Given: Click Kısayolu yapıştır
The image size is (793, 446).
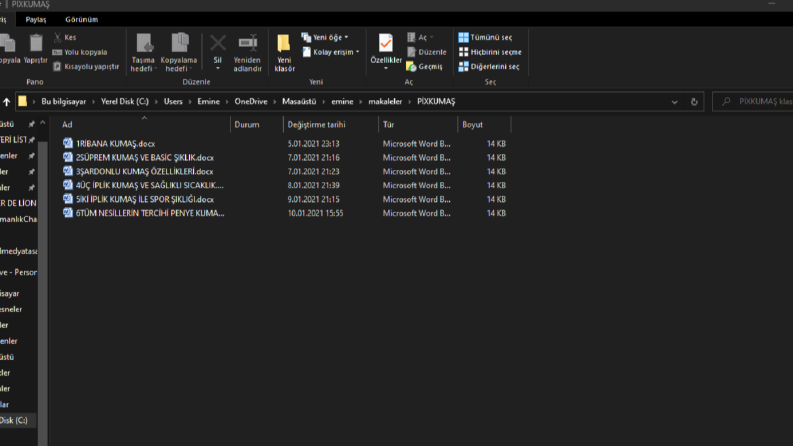Looking at the screenshot, I should pos(86,67).
